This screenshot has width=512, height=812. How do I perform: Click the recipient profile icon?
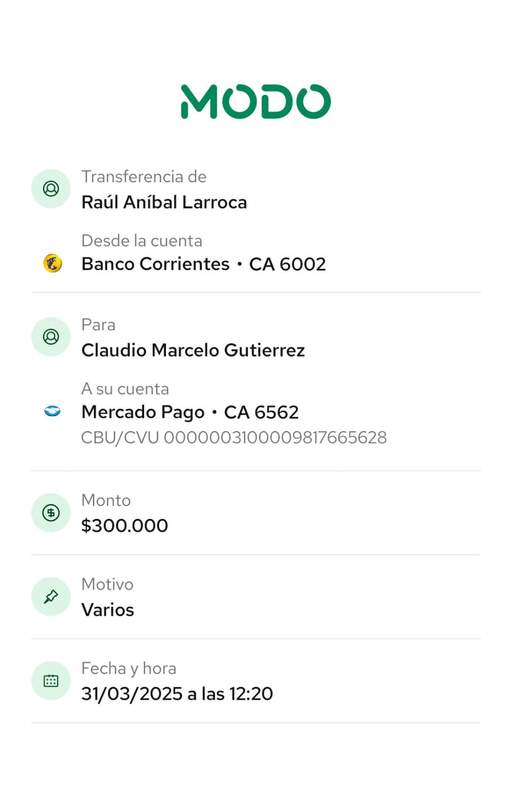51,337
